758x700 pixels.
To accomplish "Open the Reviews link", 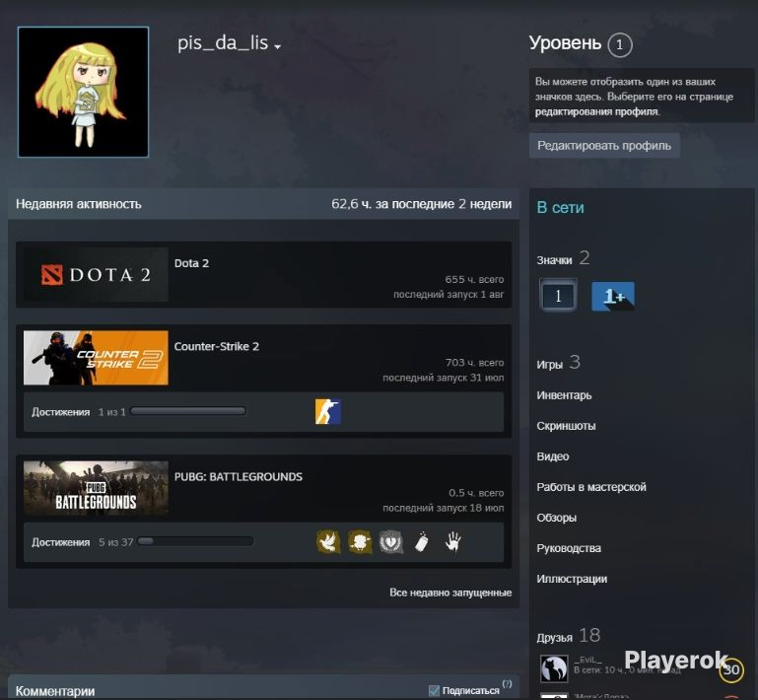I will click(x=556, y=518).
